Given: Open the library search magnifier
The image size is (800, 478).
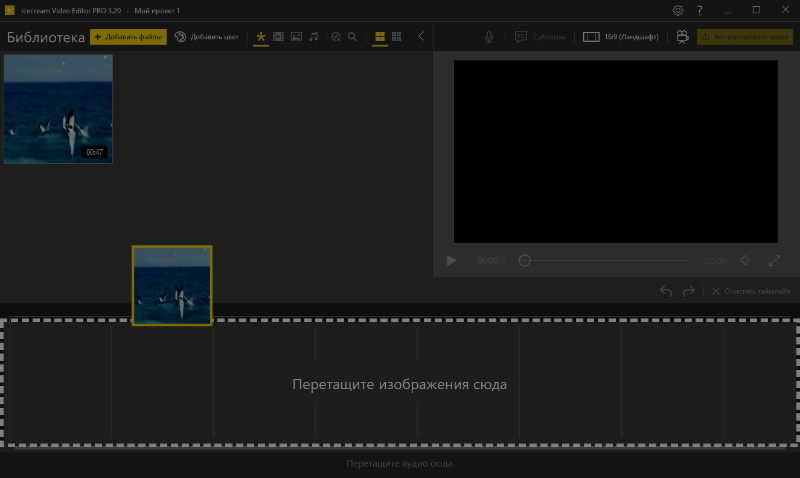Looking at the screenshot, I should [353, 37].
